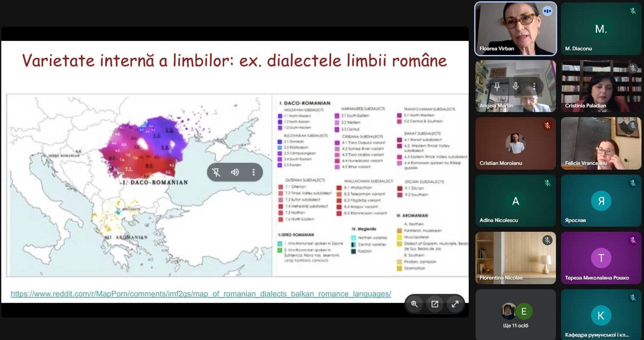Click the 'Floarea Virban' name label

click(x=497, y=49)
